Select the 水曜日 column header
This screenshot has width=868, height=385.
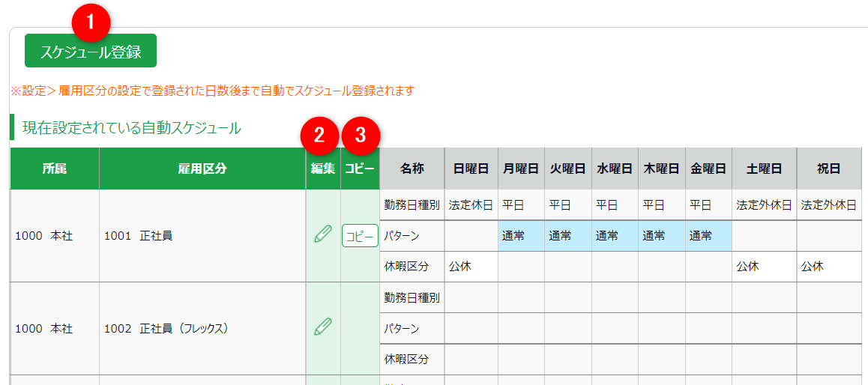pos(615,169)
